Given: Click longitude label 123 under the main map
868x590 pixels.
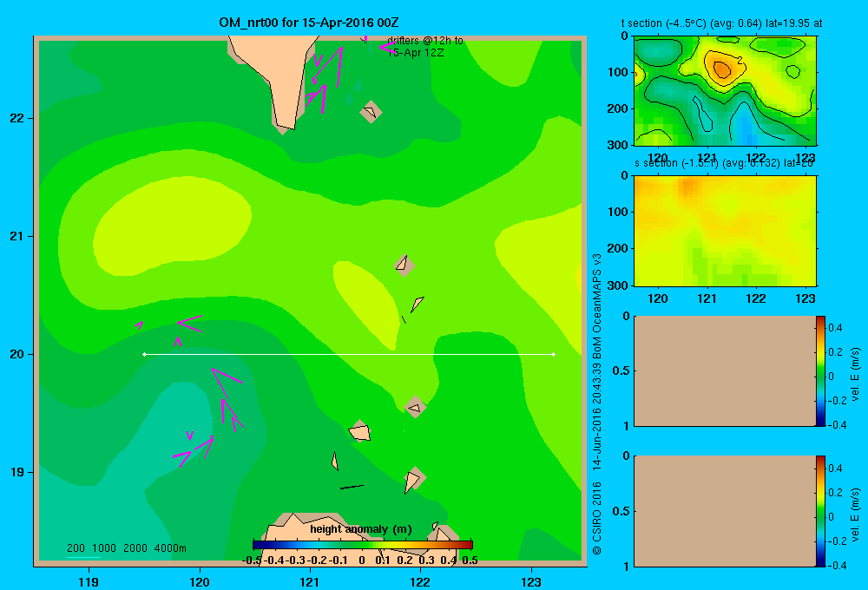Looking at the screenshot, I should pyautogui.click(x=531, y=581).
